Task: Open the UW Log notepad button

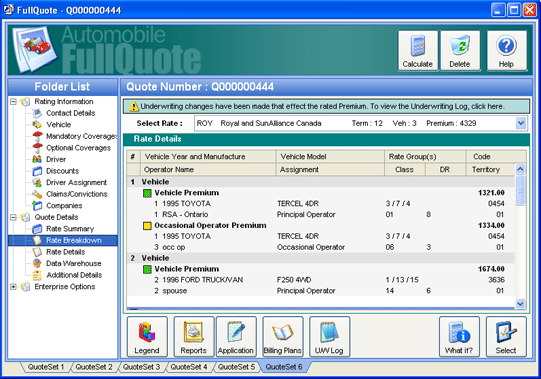Action: [329, 337]
